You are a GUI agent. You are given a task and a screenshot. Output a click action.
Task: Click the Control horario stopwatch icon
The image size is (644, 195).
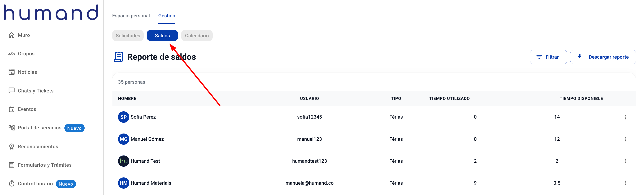[11, 184]
